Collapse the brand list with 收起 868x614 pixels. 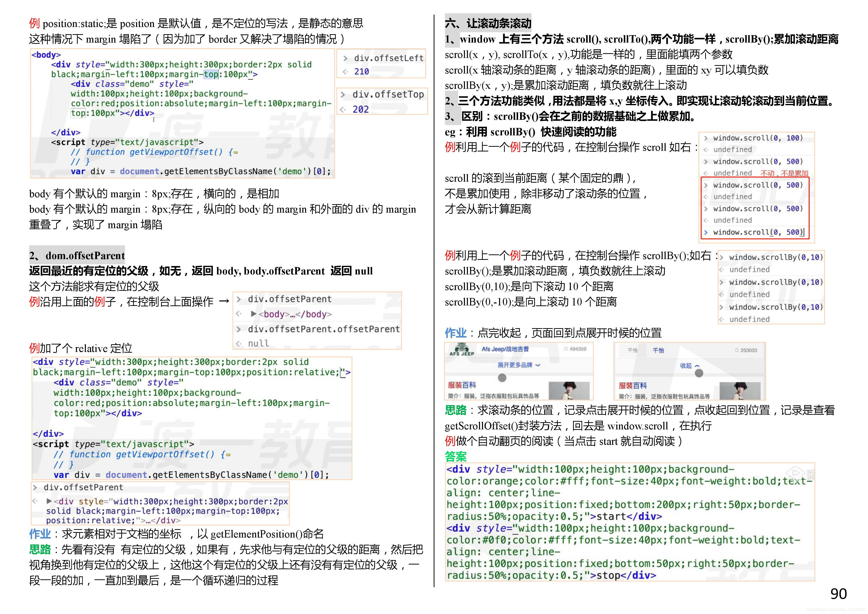point(690,366)
